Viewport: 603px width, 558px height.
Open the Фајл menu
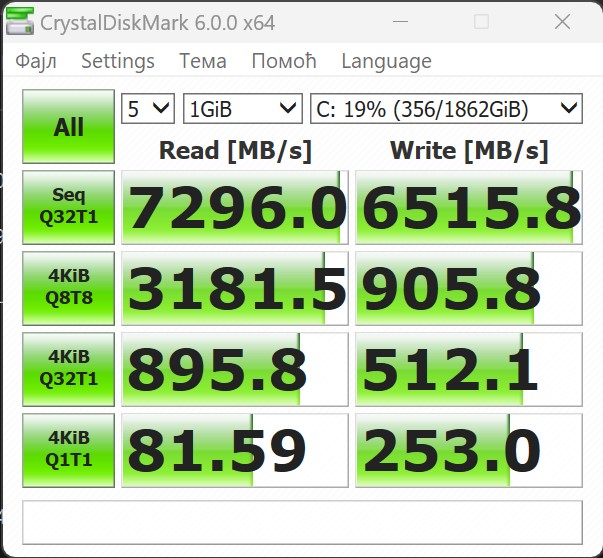coord(36,62)
